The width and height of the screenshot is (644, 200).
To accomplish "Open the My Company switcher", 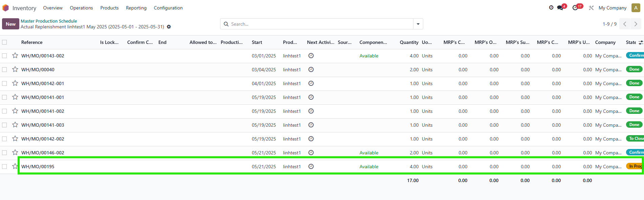I will [612, 8].
